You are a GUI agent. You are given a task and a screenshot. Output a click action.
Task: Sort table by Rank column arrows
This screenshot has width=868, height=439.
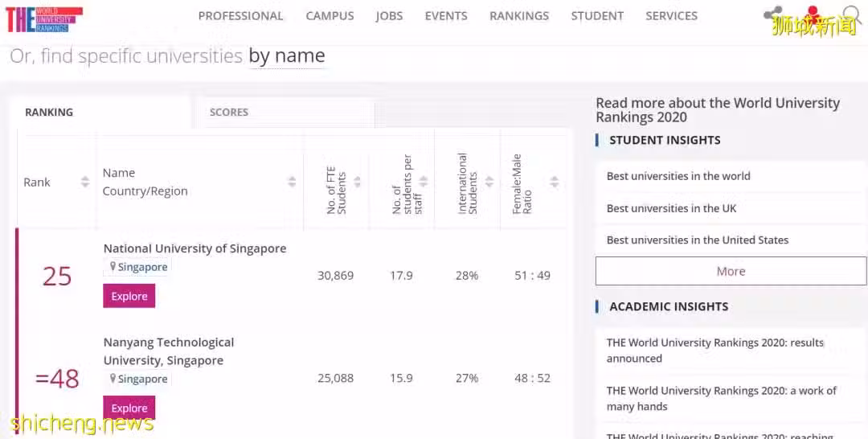pyautogui.click(x=85, y=182)
